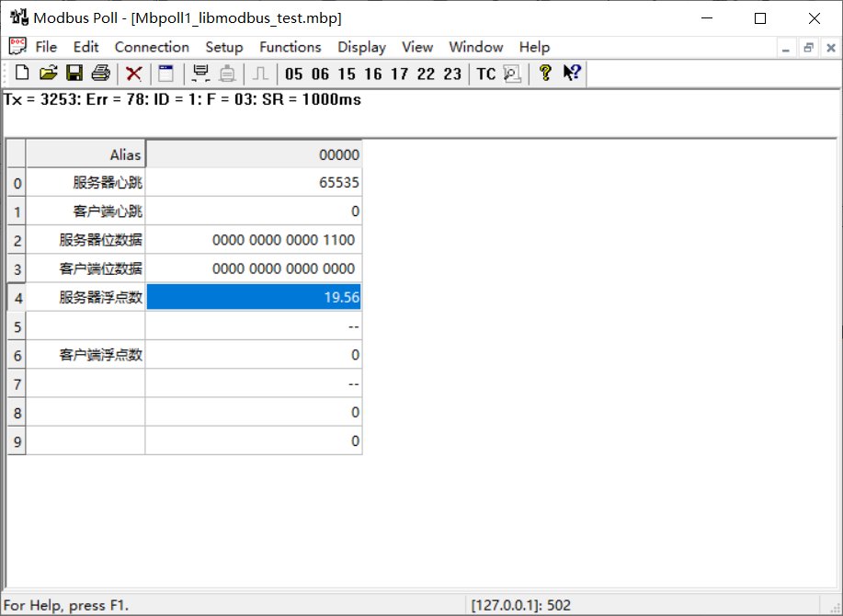Select the value 65535 cell

[254, 182]
